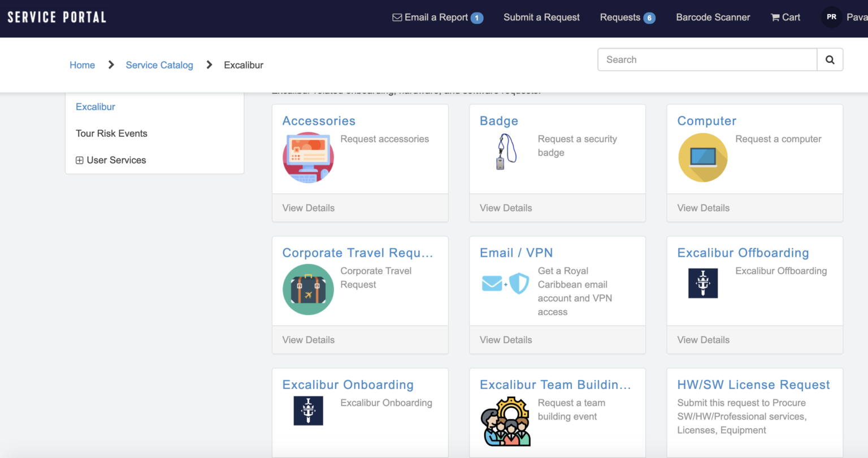Click the Excalibur Offboarding sword emblem icon
This screenshot has height=458, width=868.
702,283
